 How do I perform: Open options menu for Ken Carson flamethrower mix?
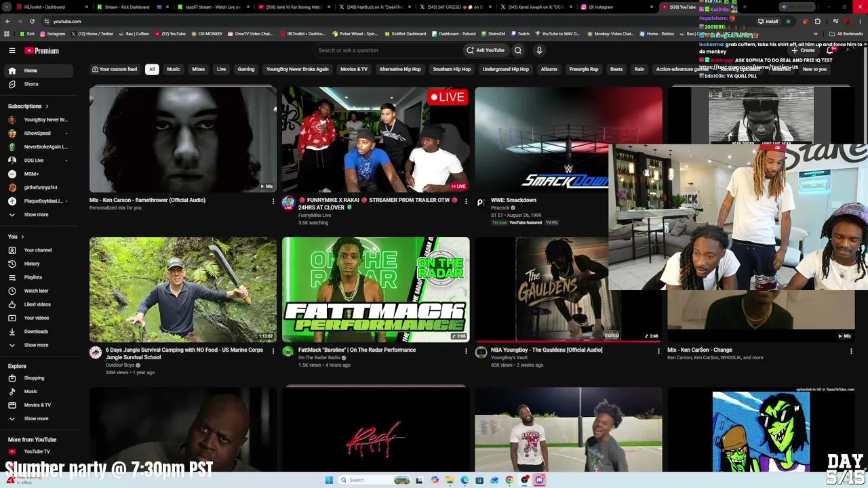click(x=273, y=201)
